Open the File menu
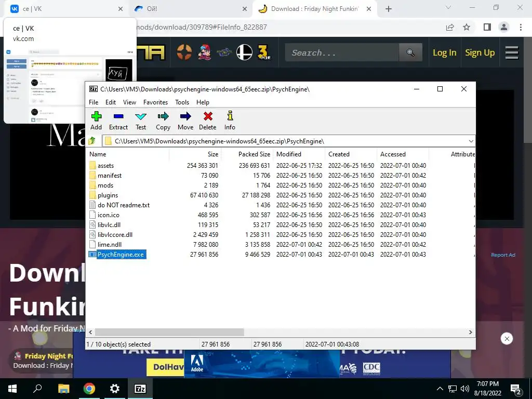 94,102
